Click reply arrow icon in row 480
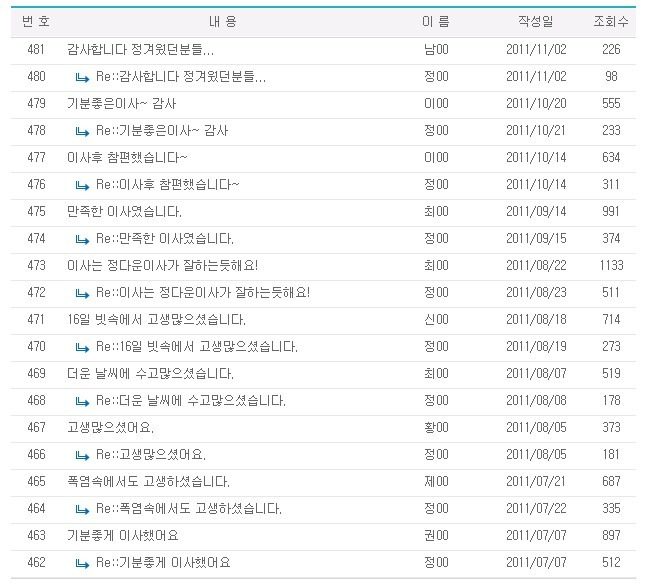This screenshot has height=588, width=645. click(82, 78)
